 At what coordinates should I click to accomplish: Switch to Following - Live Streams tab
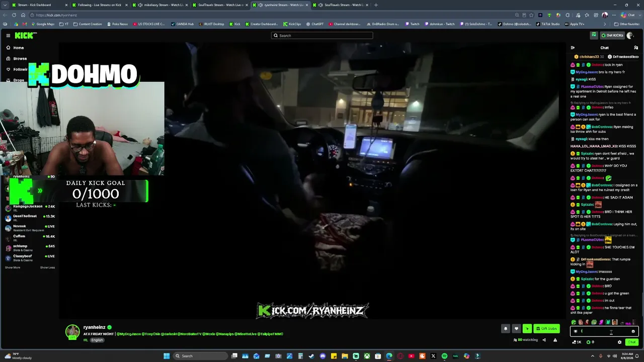coord(100,5)
